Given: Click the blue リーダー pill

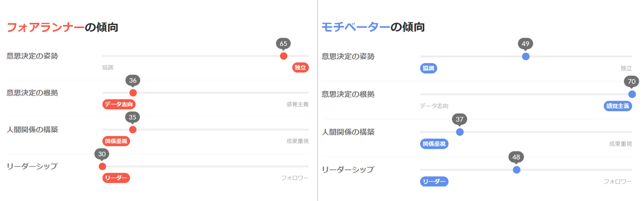Looking at the screenshot, I should [x=434, y=182].
